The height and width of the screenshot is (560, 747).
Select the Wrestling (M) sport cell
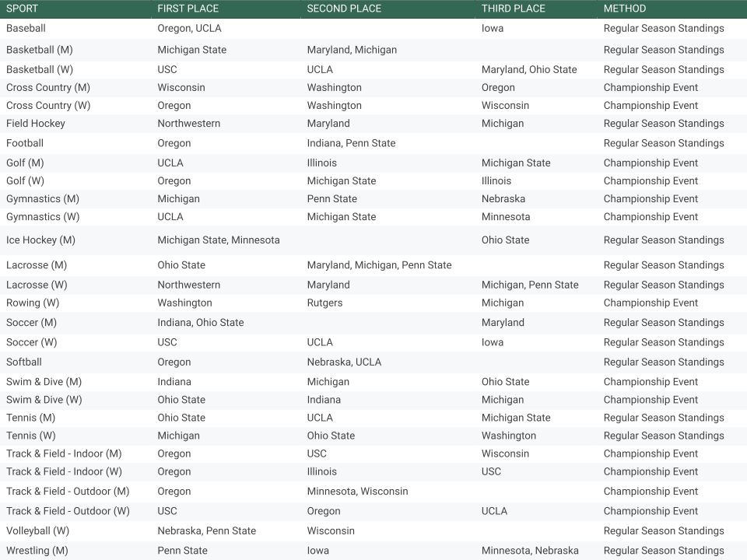(x=37, y=551)
